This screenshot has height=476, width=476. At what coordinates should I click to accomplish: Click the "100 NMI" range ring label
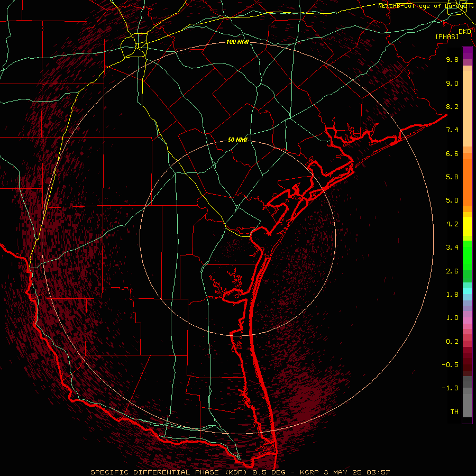(x=237, y=42)
